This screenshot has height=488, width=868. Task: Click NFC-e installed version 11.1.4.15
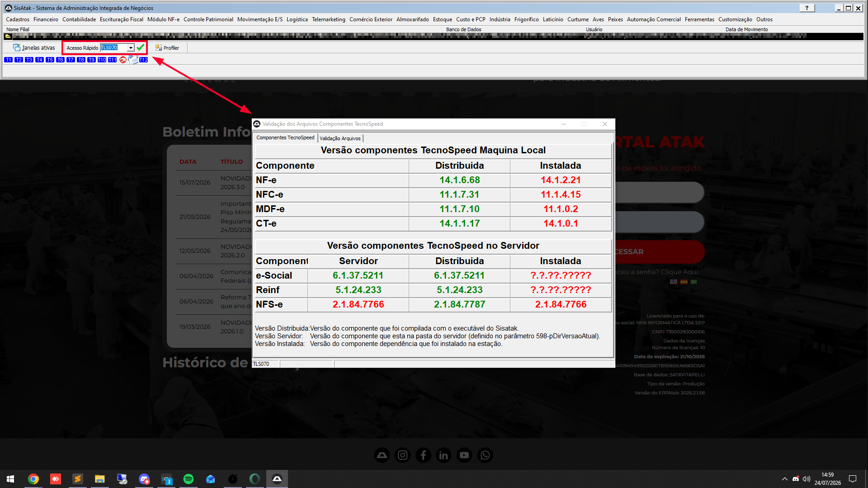click(561, 194)
